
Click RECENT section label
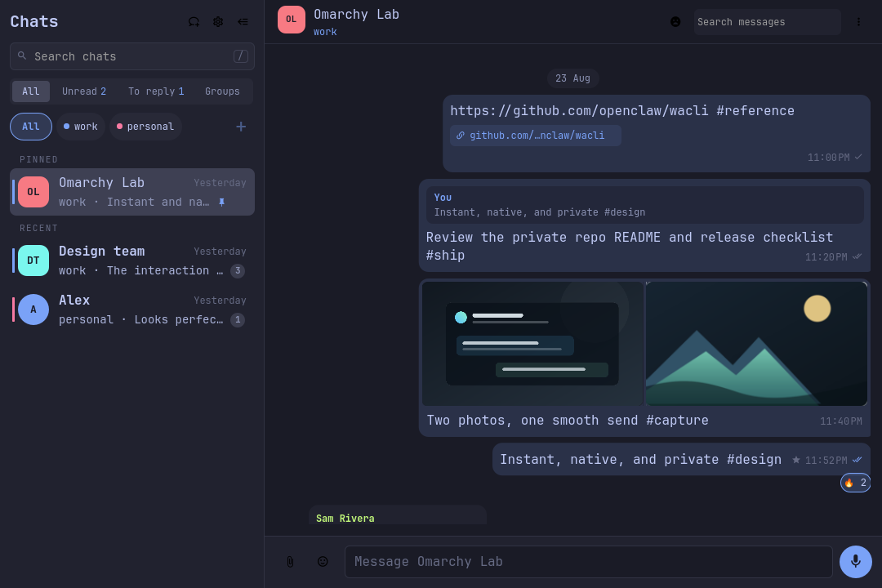click(x=39, y=229)
